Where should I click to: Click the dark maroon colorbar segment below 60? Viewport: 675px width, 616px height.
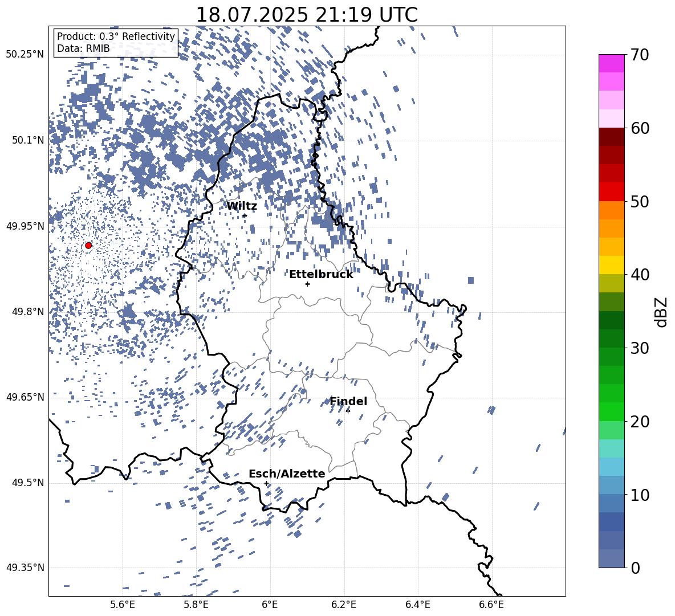tap(611, 137)
